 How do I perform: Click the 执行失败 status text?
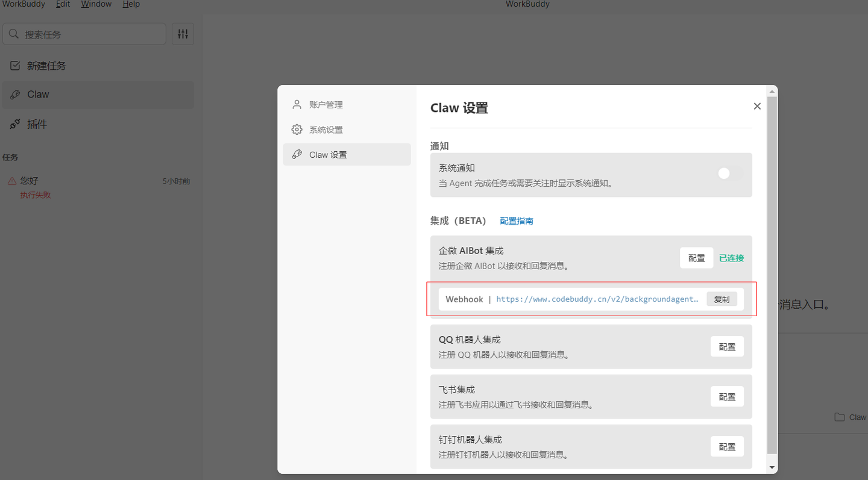click(x=36, y=195)
